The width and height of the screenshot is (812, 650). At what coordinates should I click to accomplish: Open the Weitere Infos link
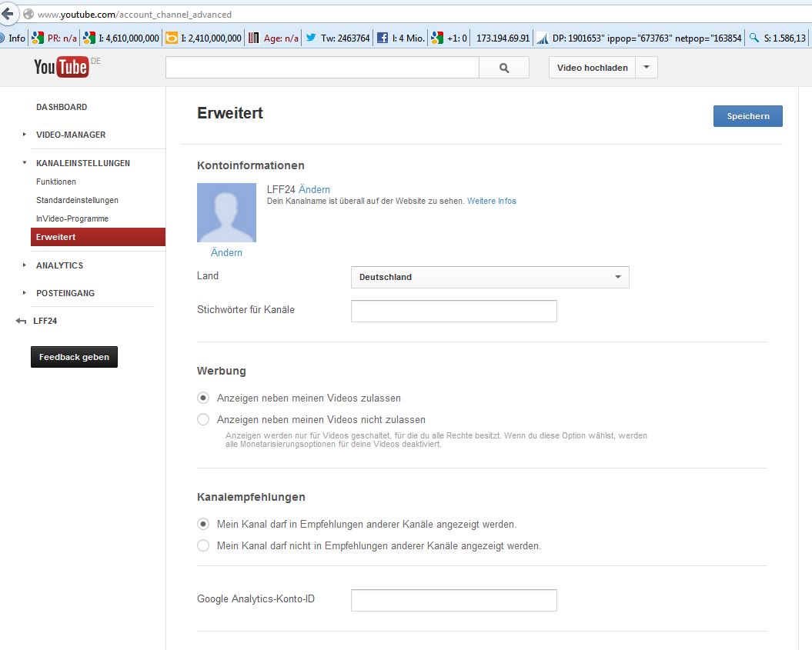492,201
